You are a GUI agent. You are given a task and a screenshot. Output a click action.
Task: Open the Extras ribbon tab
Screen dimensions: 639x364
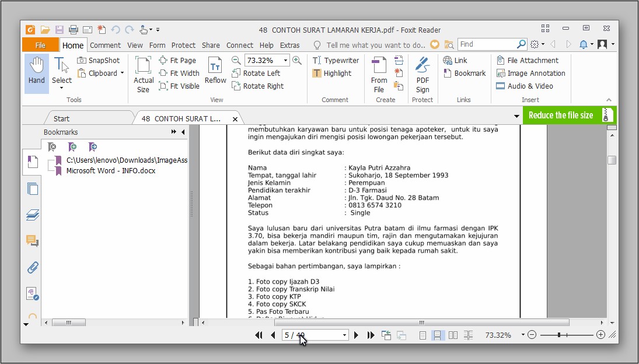pyautogui.click(x=290, y=45)
